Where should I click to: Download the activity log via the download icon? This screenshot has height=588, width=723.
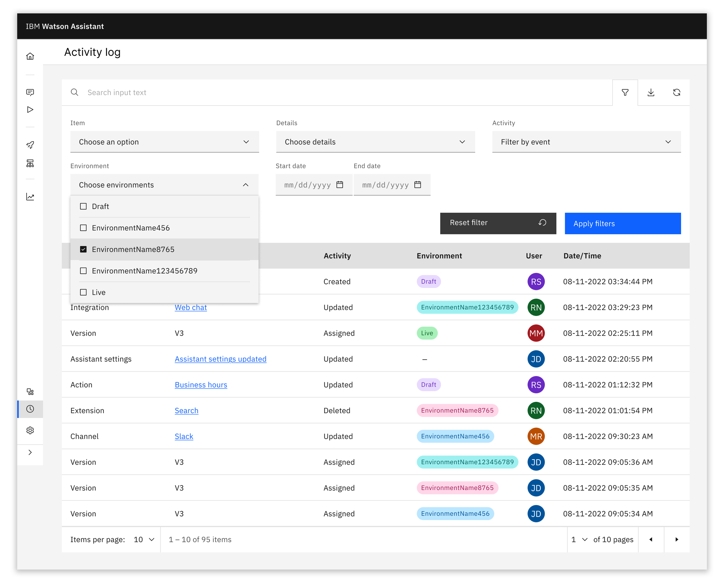tap(651, 92)
